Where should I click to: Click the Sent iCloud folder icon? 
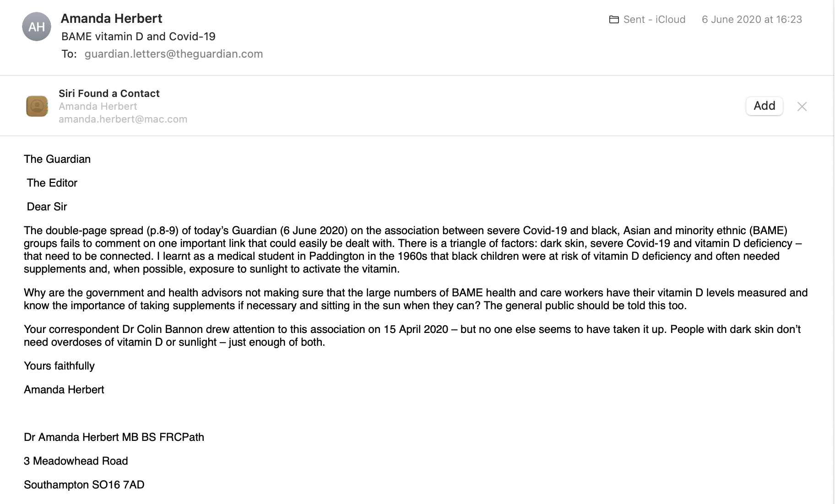point(614,20)
